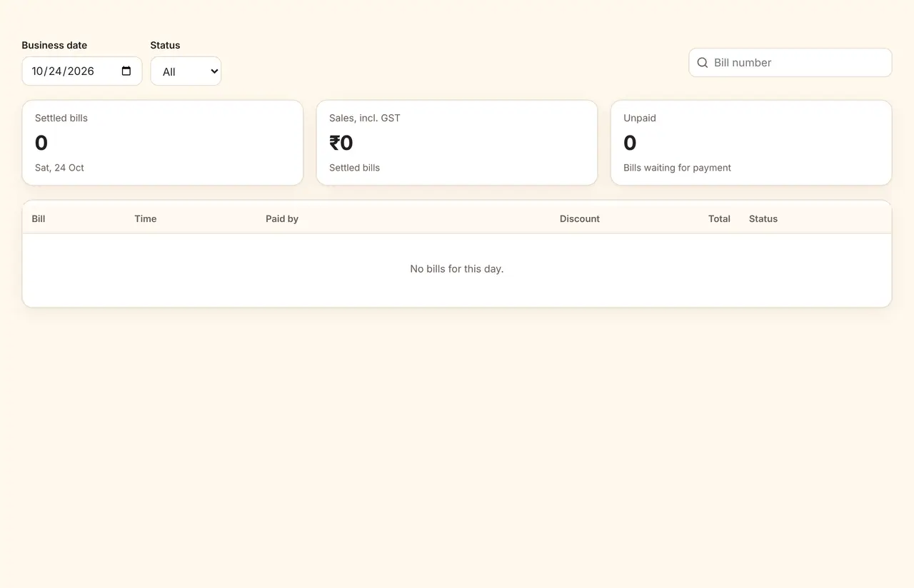914x588 pixels.
Task: Click the Bill column header
Action: point(39,219)
